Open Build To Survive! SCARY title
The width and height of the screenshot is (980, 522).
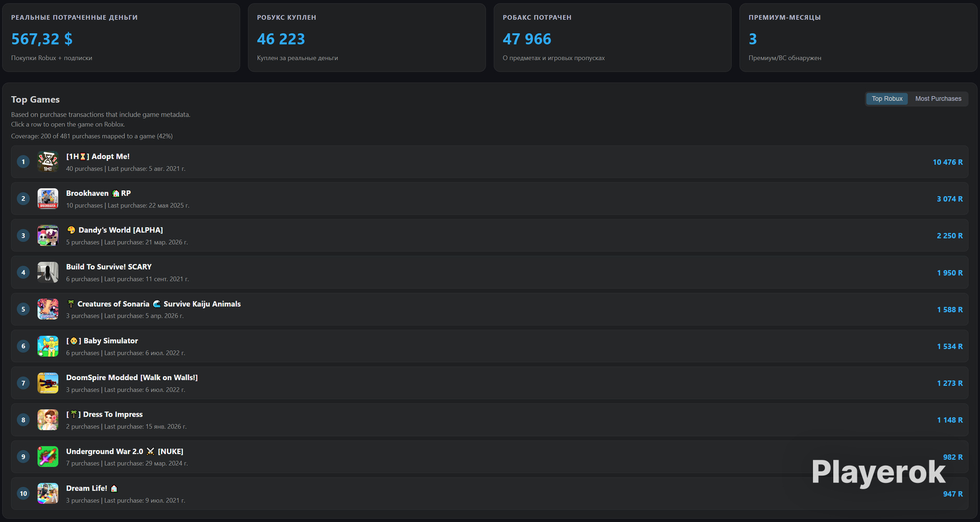tap(109, 267)
